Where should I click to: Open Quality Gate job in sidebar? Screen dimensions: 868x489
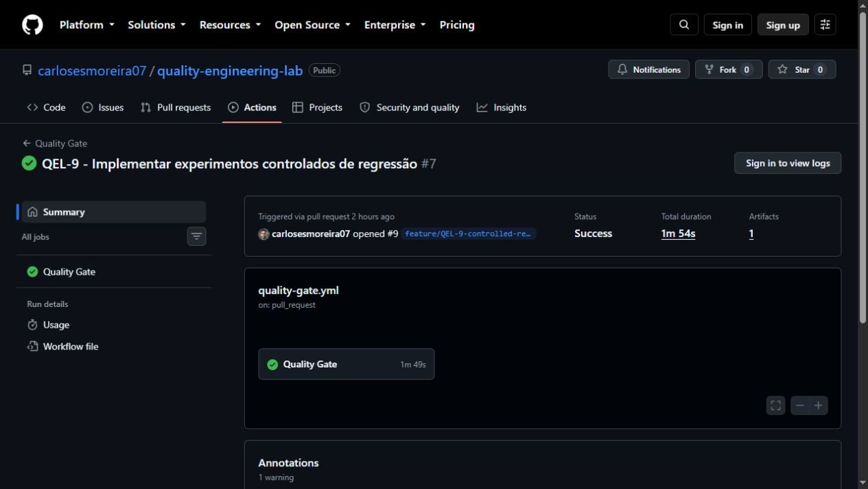point(114,272)
